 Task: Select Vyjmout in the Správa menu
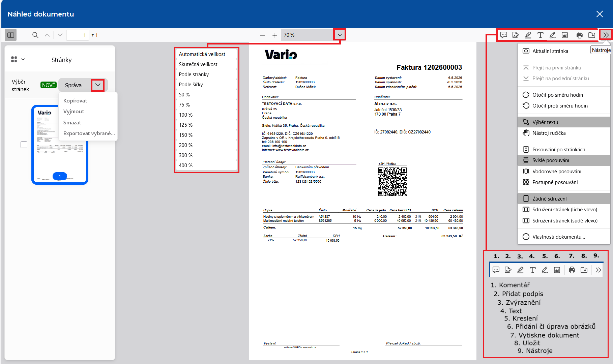click(88, 112)
